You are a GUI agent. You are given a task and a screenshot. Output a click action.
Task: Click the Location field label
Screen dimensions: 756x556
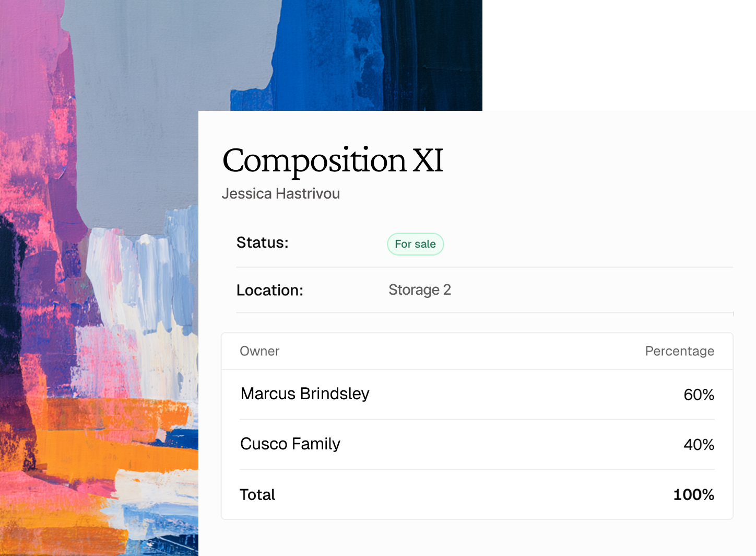point(269,291)
